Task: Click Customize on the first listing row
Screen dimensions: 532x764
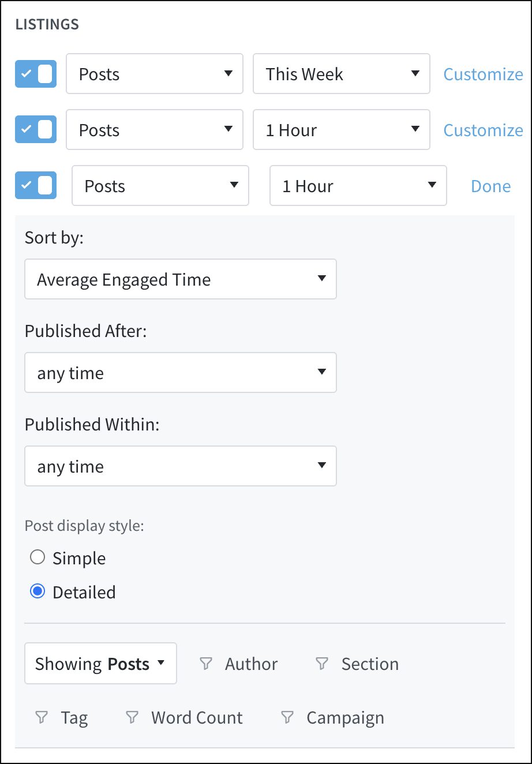Action: [x=483, y=74]
